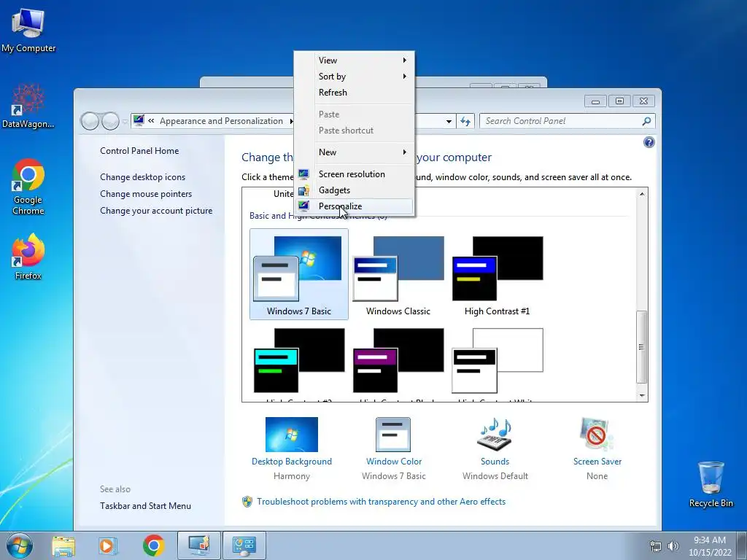Select the Windows 7 Basic theme

(298, 274)
